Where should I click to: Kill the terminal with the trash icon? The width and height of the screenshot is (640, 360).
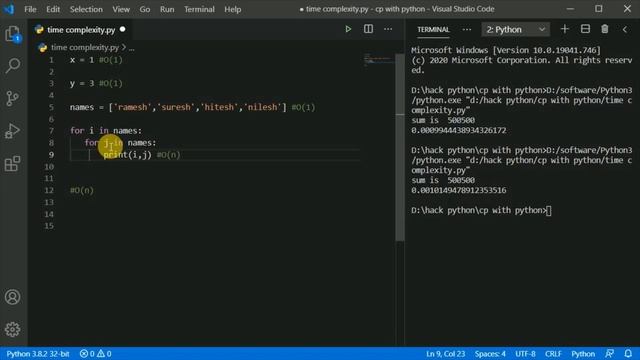tap(604, 29)
